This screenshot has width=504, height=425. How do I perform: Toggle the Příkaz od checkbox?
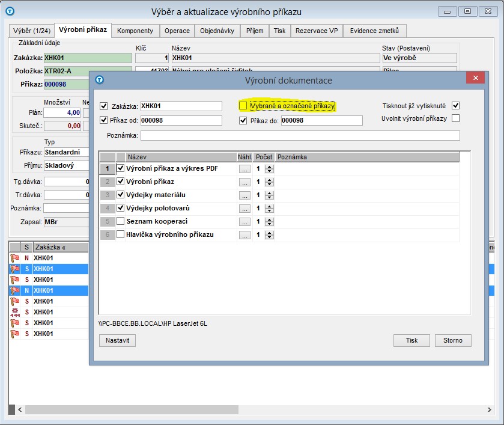(103, 120)
